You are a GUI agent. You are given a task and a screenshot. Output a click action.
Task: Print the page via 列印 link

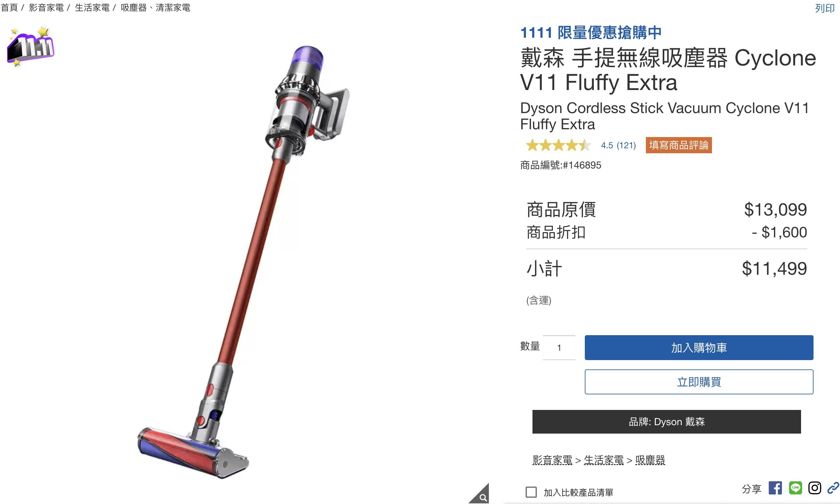pyautogui.click(x=825, y=8)
